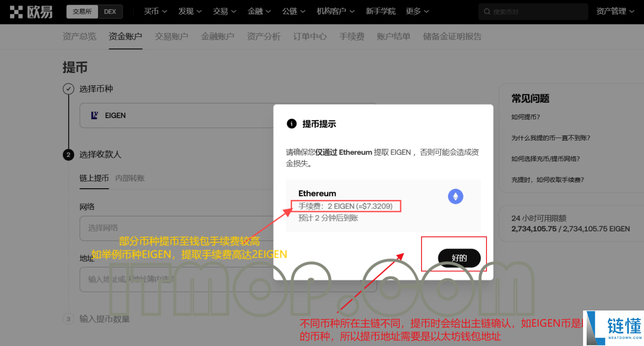Open 如何选择充币/提币网络? FAQ
The height and width of the screenshot is (346, 644).
545,159
